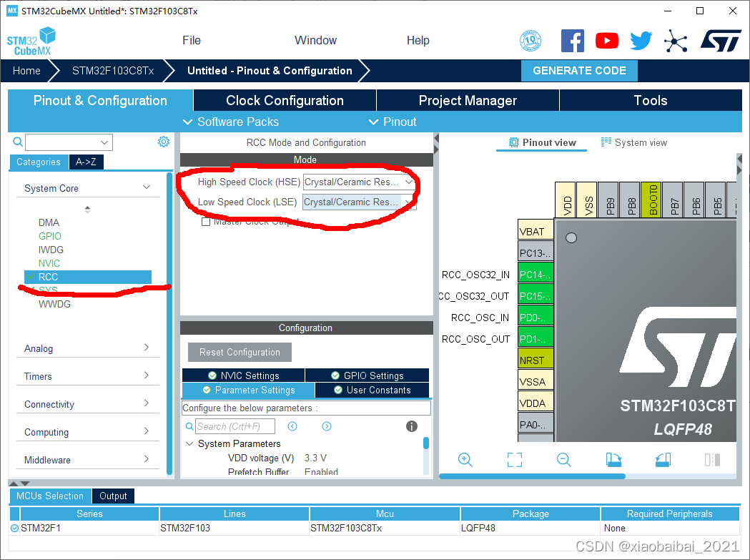The height and width of the screenshot is (560, 750).
Task: Open the User Constants tab
Action: 372,390
